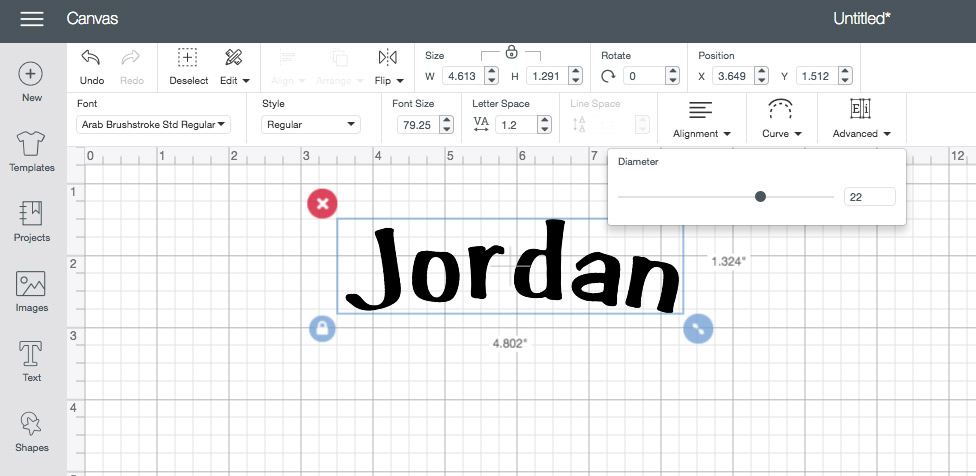Click the letter spacing VA icon

[481, 124]
